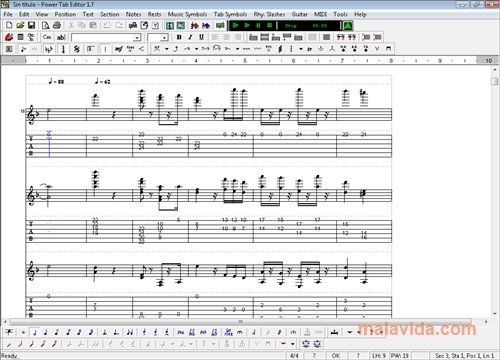Click the time signature icon in music toolbar

pos(63,49)
